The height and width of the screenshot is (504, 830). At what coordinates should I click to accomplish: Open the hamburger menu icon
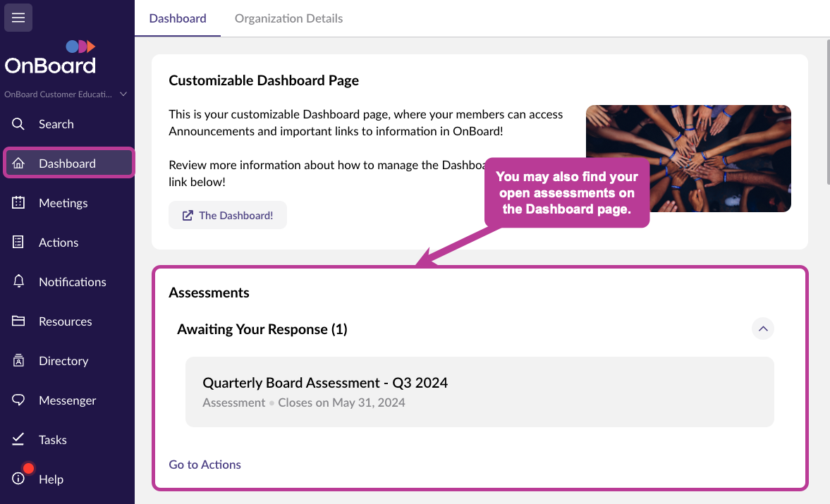coord(18,18)
